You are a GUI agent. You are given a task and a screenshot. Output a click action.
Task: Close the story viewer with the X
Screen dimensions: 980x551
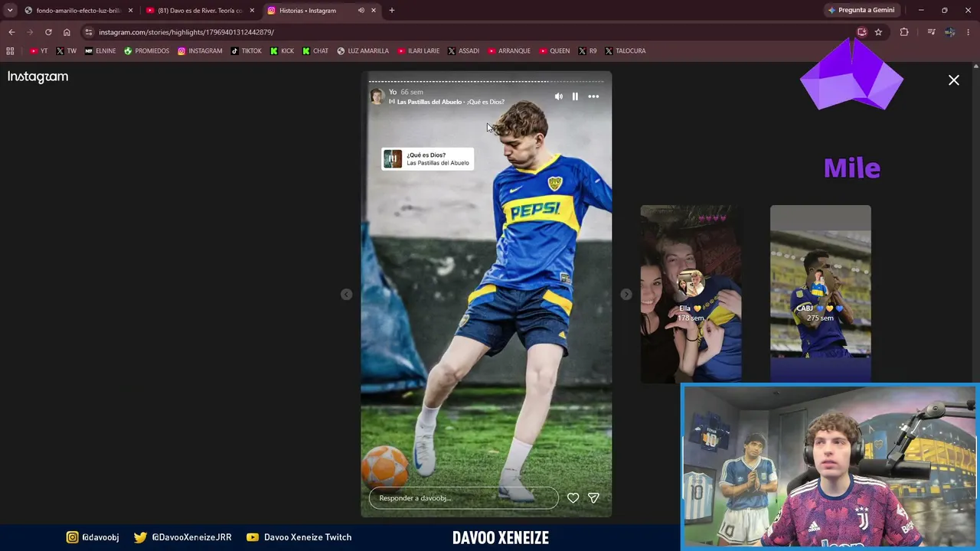point(954,80)
